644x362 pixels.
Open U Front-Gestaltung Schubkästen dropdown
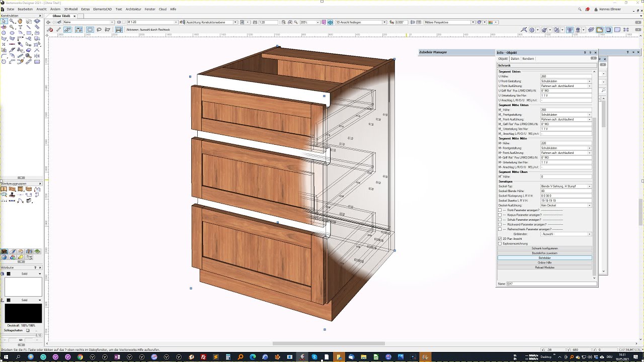click(566, 81)
